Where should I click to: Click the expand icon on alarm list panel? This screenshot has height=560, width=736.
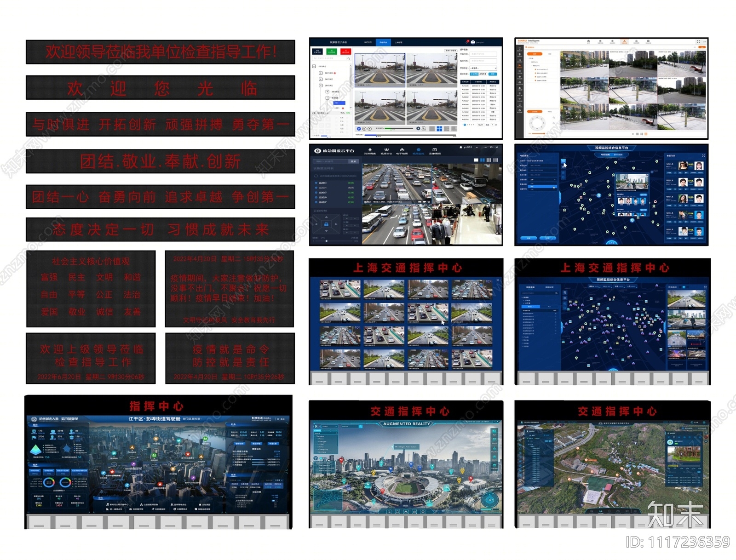pos(703,155)
